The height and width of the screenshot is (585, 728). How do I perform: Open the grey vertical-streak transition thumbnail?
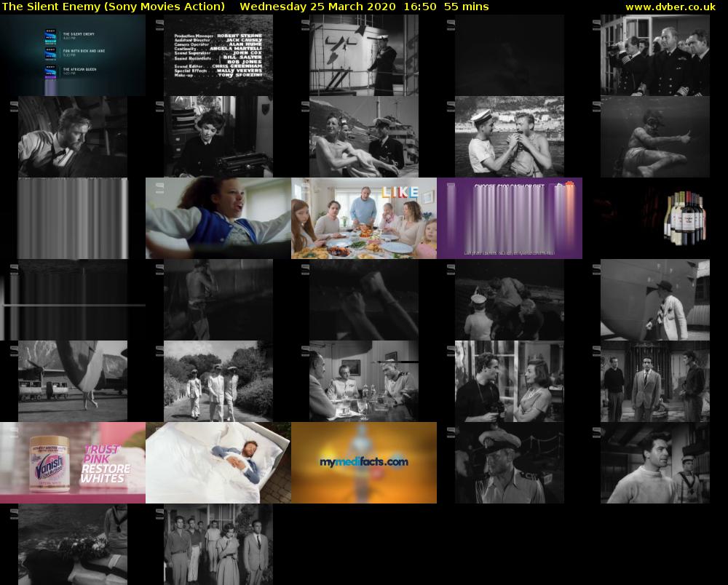(73, 218)
